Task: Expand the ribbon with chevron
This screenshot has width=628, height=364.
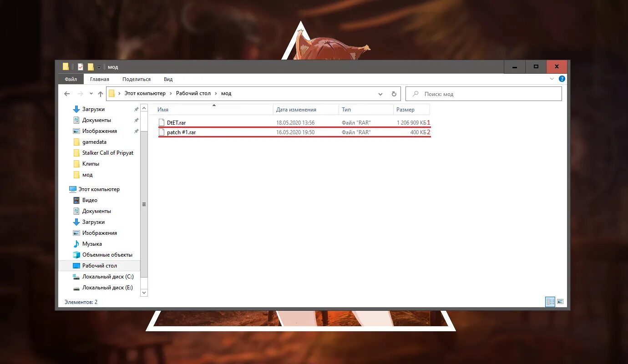Action: [x=552, y=79]
